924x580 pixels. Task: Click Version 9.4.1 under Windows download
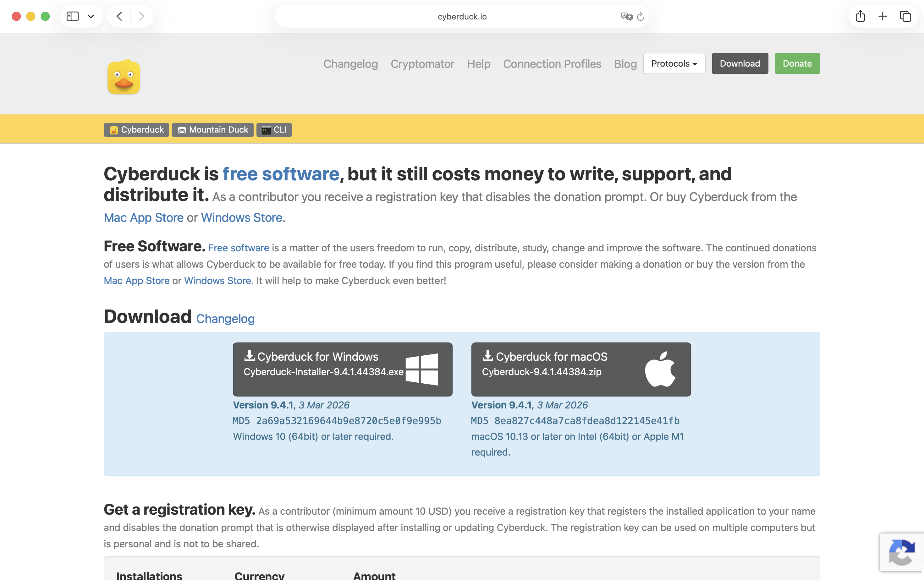[263, 405]
